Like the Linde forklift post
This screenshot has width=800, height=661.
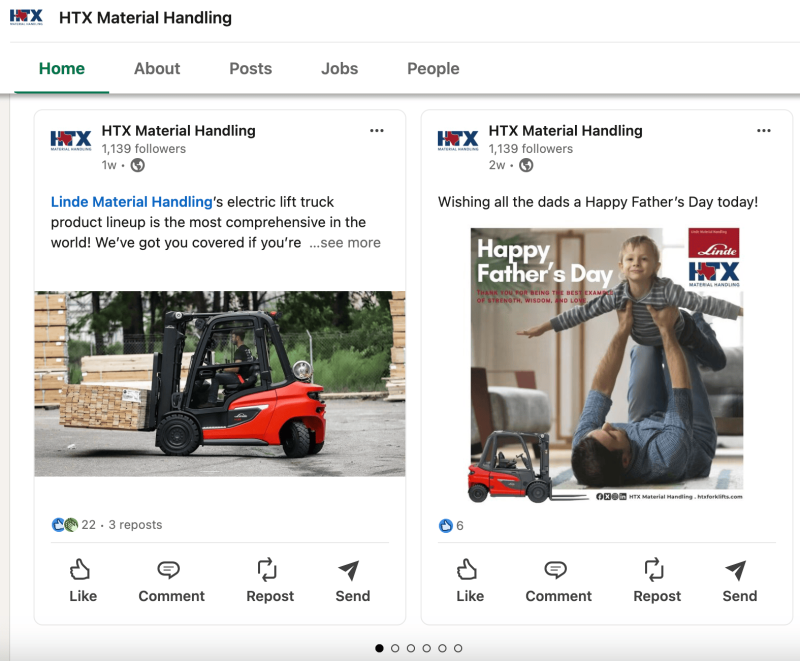click(x=83, y=581)
